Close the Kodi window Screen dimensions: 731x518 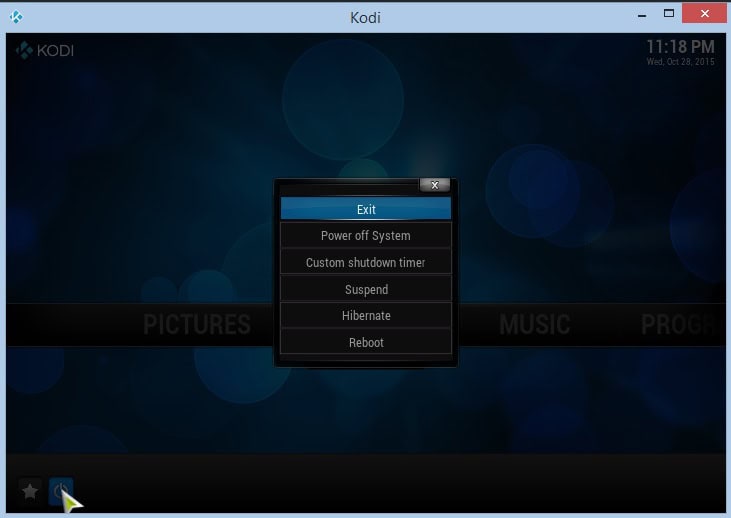704,14
